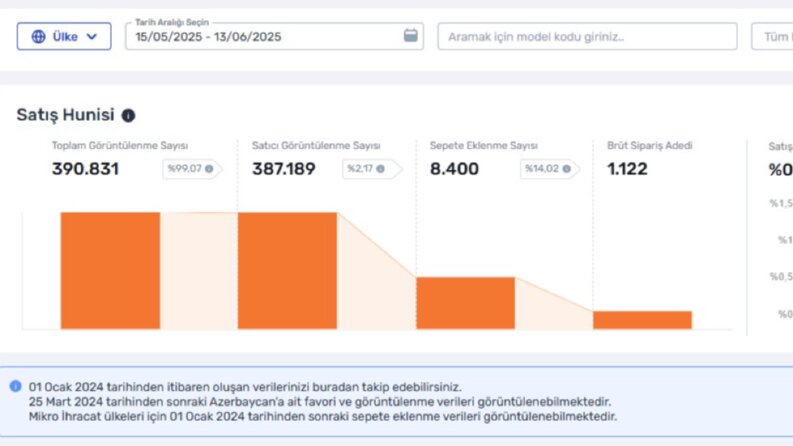Select the %14,02 conversion badge
Image resolution: width=793 pixels, height=446 pixels.
point(550,169)
